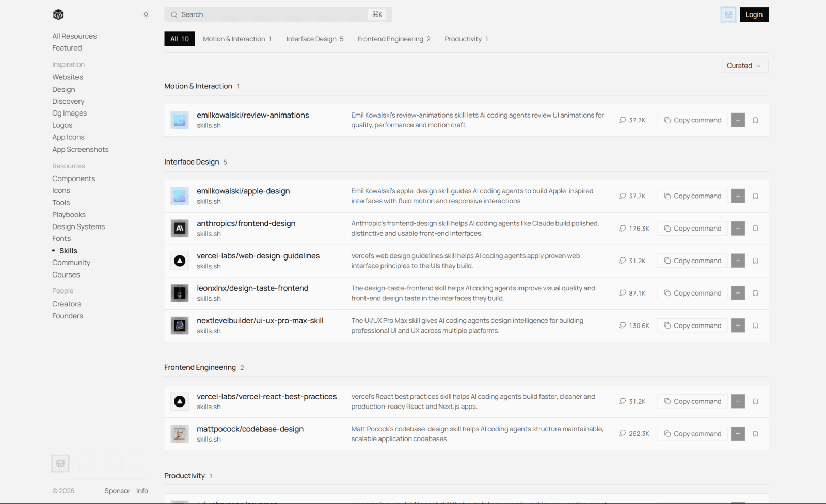This screenshot has height=504, width=826.
Task: Click plus icon for vercel-labs/web-design-guidelines
Action: 738,261
